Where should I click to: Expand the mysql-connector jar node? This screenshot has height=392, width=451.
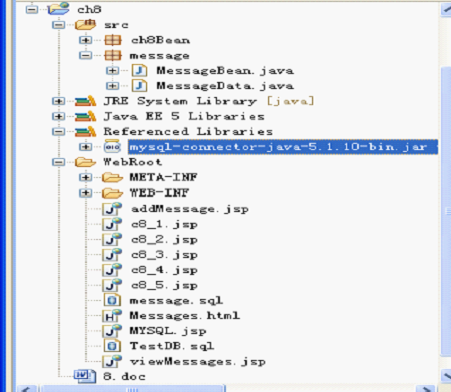coord(85,147)
